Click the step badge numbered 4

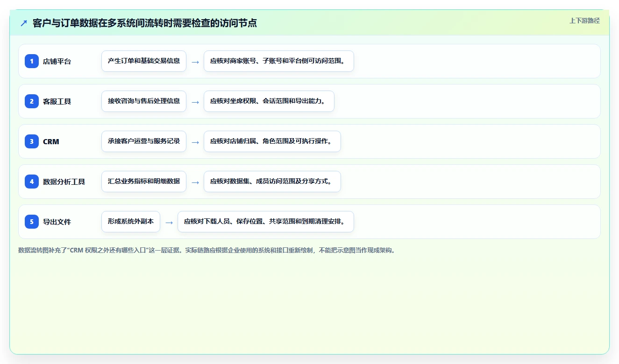tap(32, 182)
